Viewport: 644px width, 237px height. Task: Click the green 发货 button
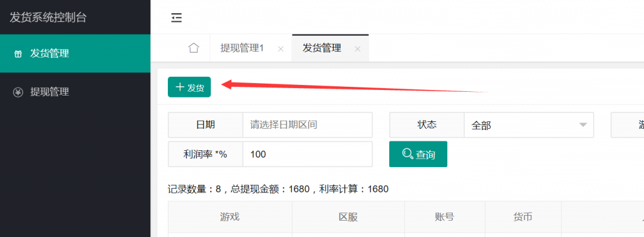coord(189,87)
